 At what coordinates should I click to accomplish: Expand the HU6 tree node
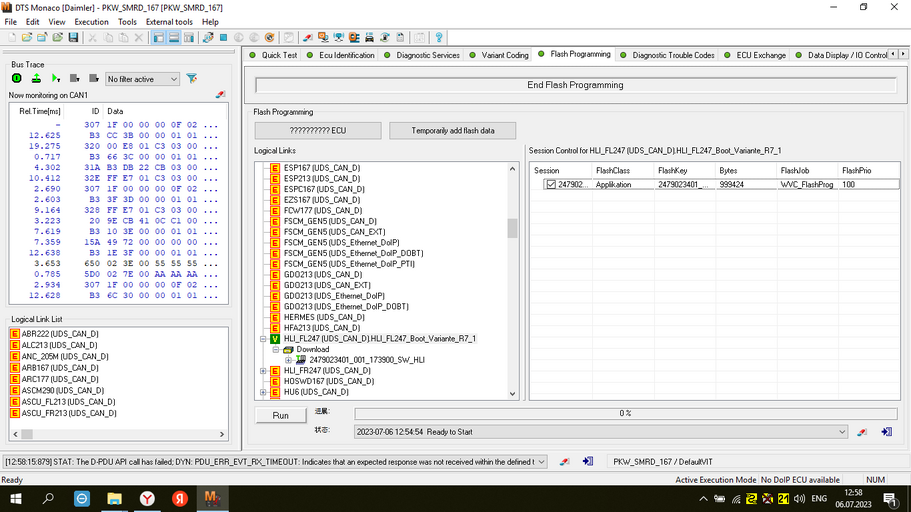pyautogui.click(x=263, y=392)
